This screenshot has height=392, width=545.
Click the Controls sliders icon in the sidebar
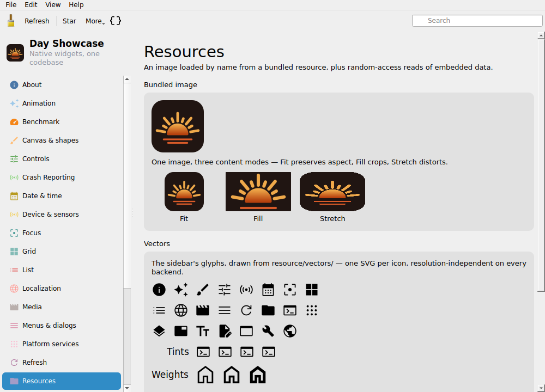(14, 158)
